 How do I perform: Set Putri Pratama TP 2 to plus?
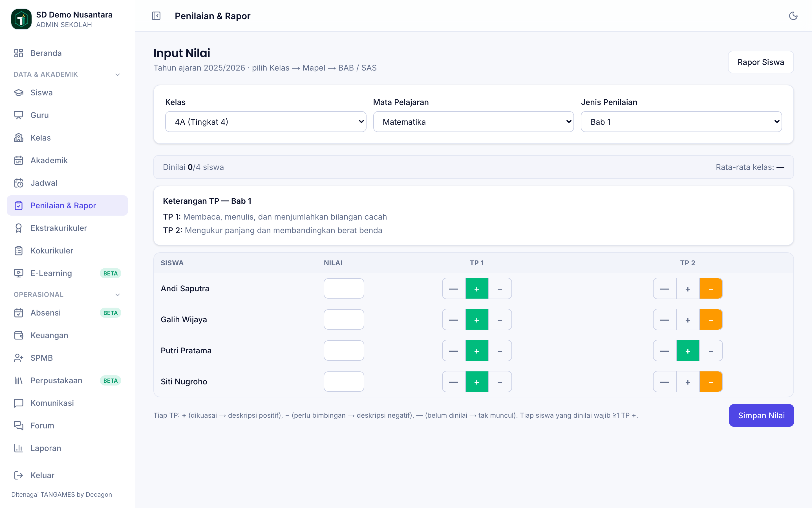(x=688, y=351)
